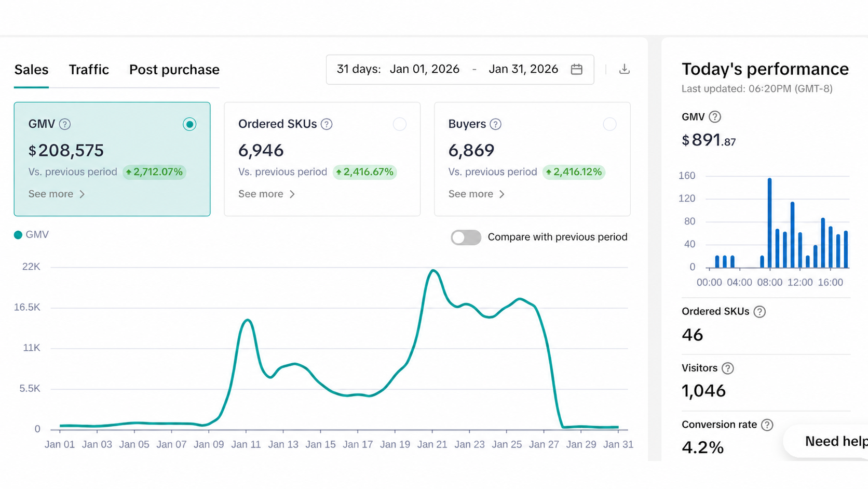Click the start date Jan 01, 2026
Viewport: 868px width, 489px height.
pyautogui.click(x=425, y=69)
